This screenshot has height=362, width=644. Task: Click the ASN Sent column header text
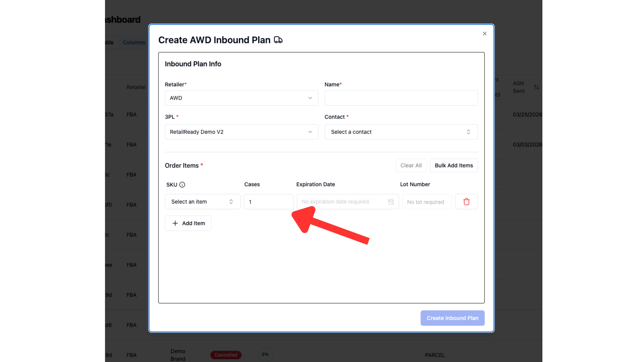[518, 87]
